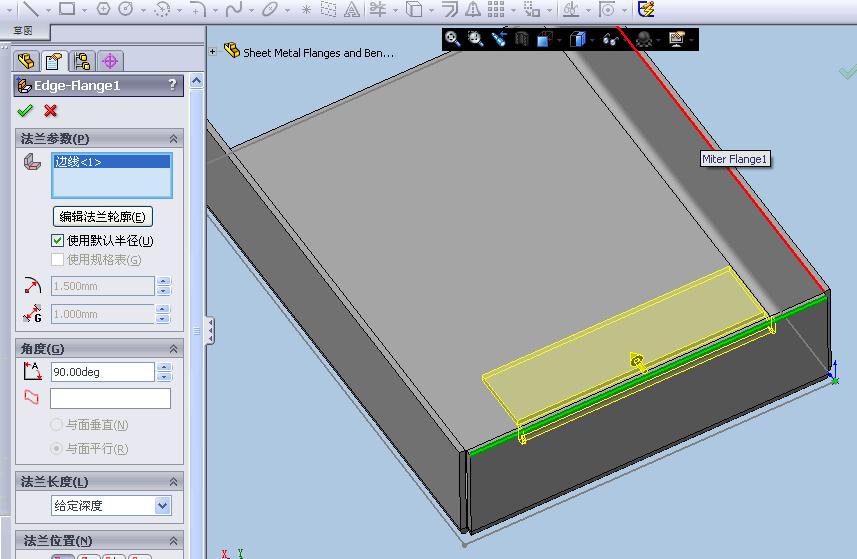Open the Display Style cube icon

[577, 39]
